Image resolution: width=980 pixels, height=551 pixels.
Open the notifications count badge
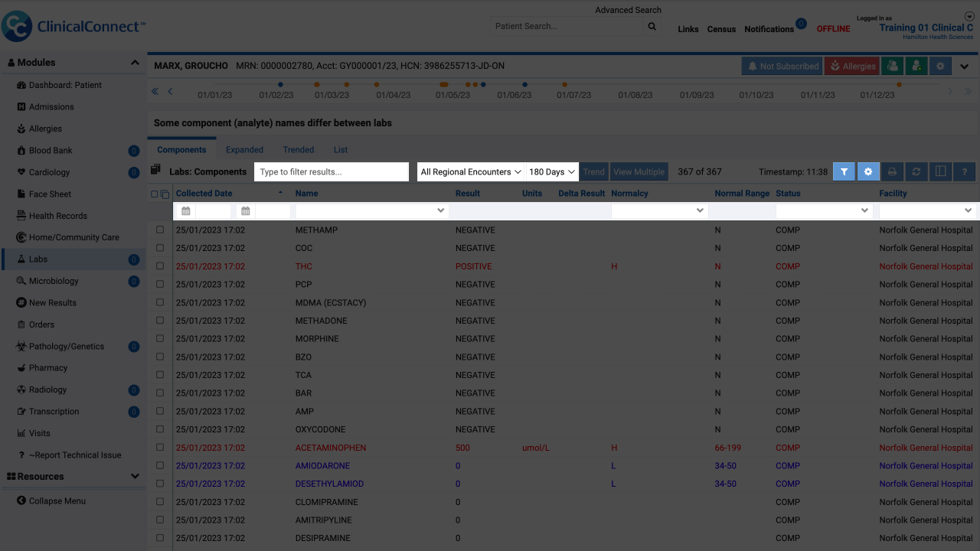click(x=801, y=24)
